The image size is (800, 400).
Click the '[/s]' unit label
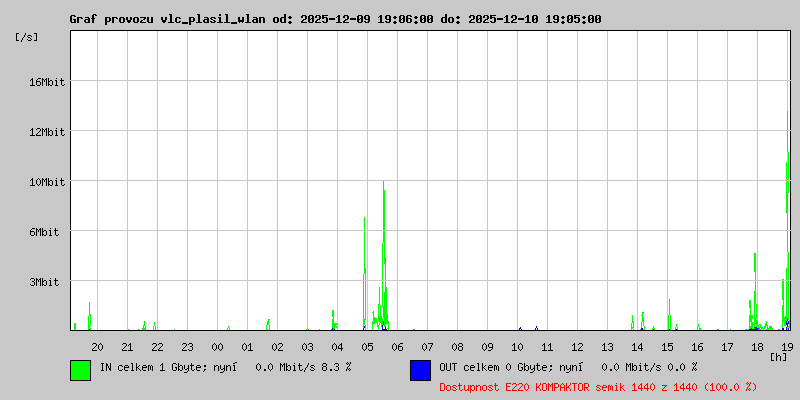pos(27,37)
